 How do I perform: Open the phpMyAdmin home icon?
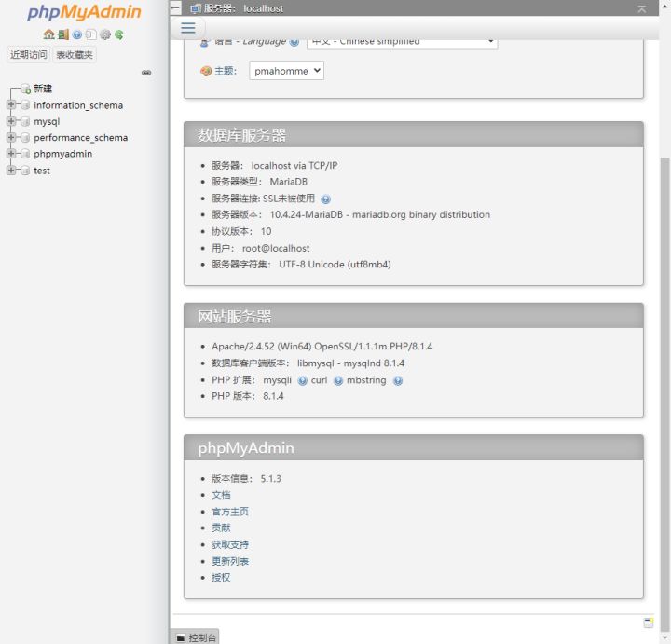[48, 34]
